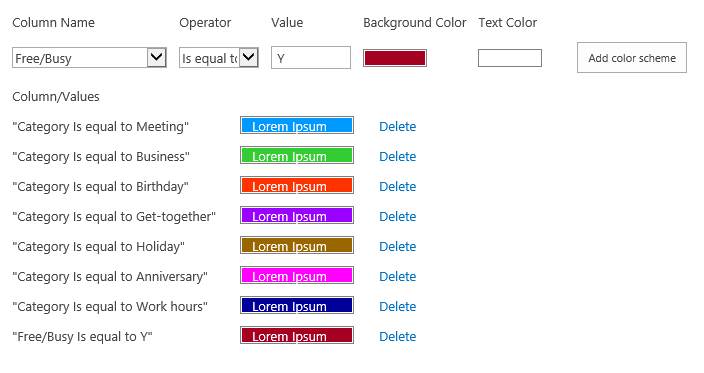Click the magenta Anniversary Lorem Ipsum preview

[297, 276]
